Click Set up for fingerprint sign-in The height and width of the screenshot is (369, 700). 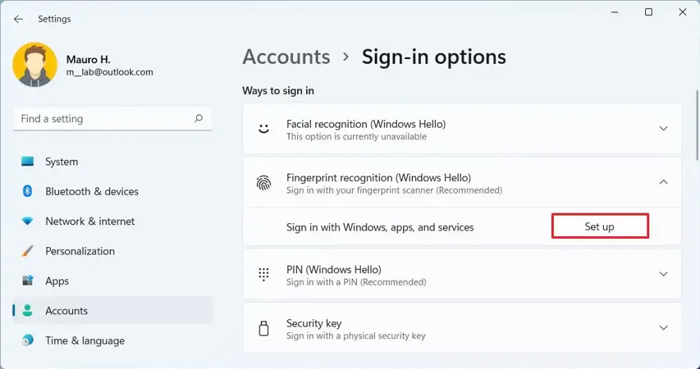[600, 226]
